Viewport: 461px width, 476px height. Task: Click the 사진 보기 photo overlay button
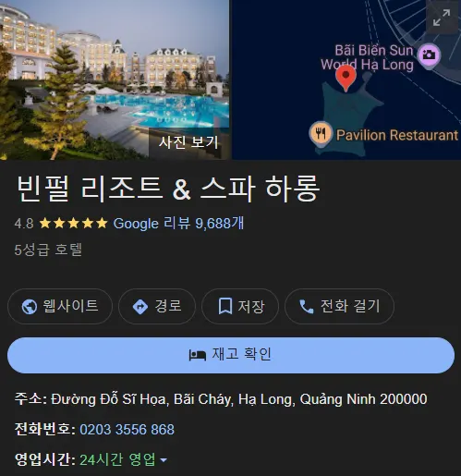(188, 142)
